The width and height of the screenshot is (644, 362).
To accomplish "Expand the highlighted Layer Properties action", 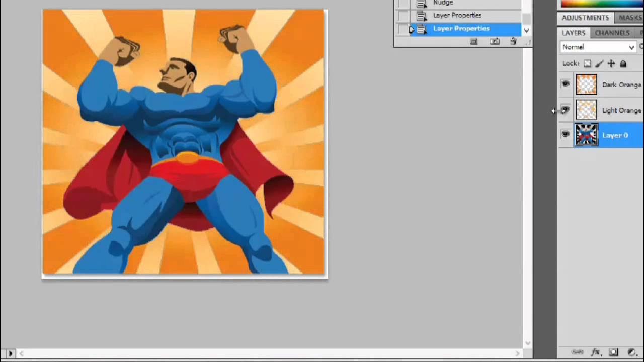I will (x=411, y=29).
